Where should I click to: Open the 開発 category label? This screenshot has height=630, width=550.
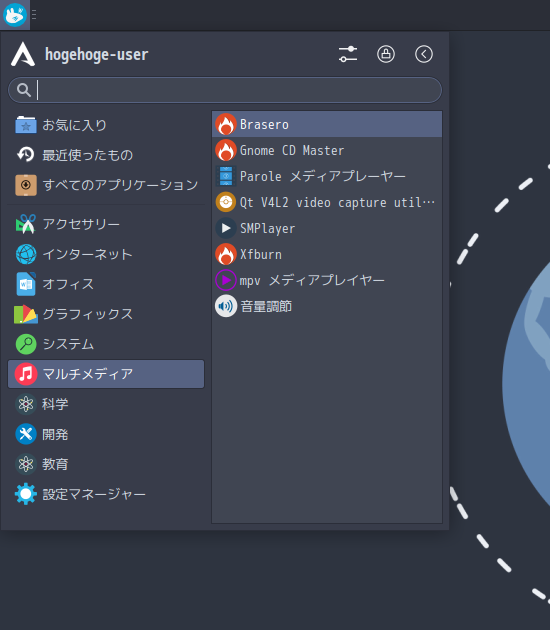coord(55,434)
